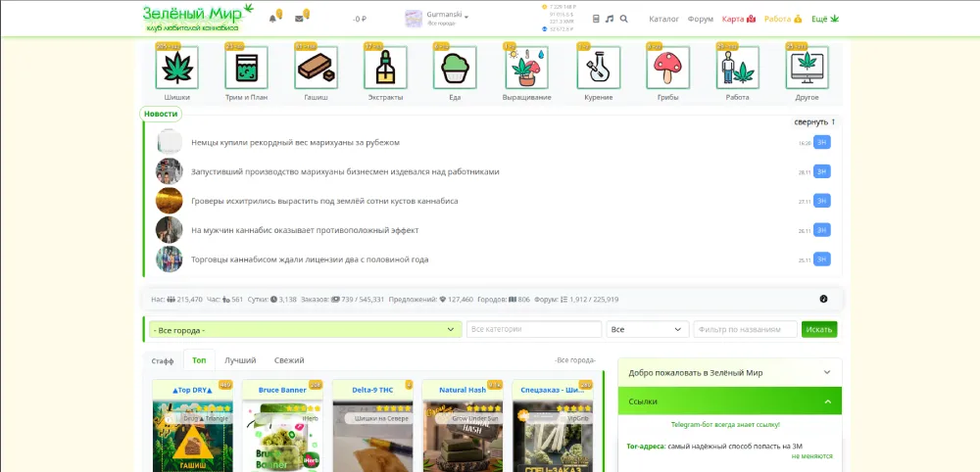Switch to the Свежий tab

tap(289, 360)
